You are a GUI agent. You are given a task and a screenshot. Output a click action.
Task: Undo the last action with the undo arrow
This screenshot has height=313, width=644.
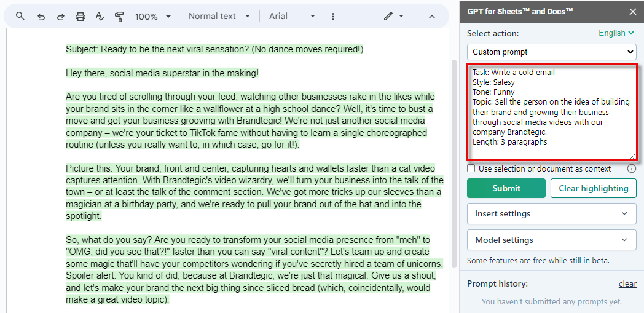tap(41, 17)
